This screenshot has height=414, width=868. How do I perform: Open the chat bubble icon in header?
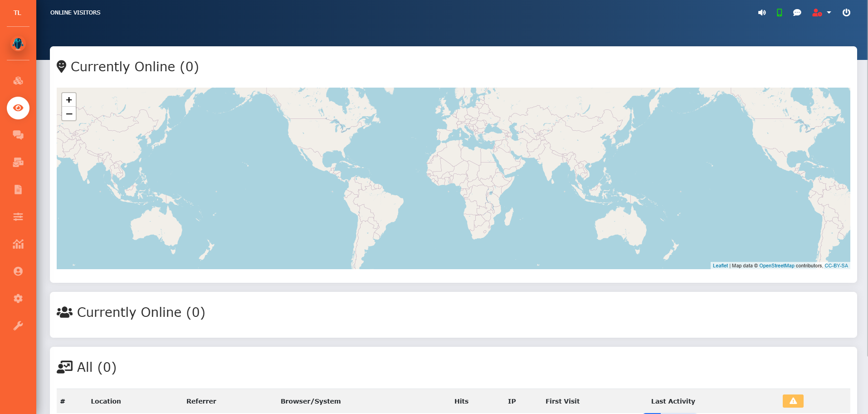(797, 13)
